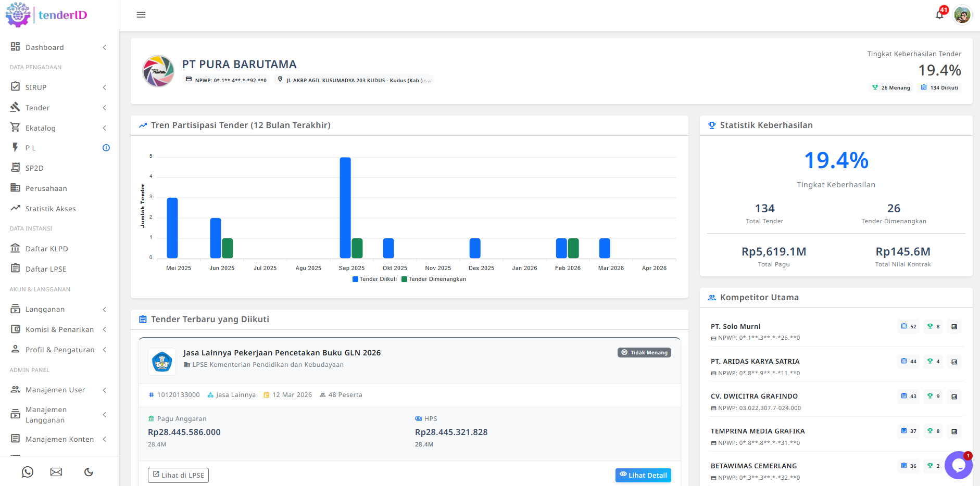Click the Daftar KLPD institution icon

click(16, 248)
